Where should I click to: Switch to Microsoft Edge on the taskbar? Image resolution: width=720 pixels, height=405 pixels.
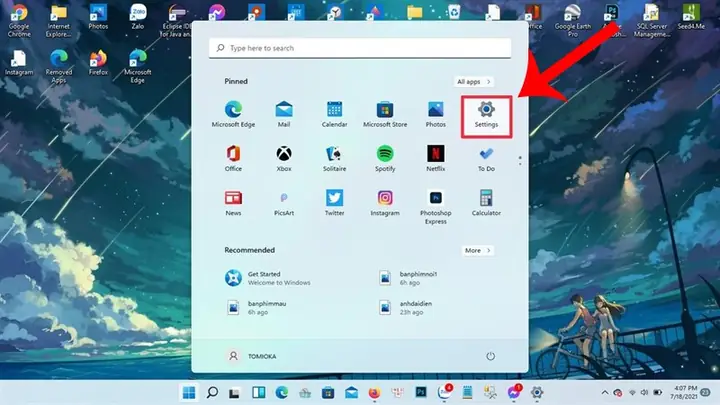[x=281, y=393]
